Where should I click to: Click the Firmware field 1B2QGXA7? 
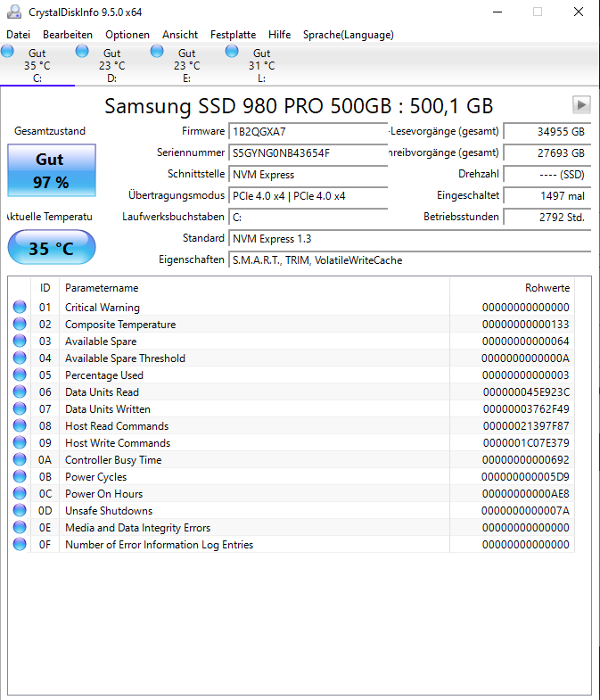click(308, 132)
